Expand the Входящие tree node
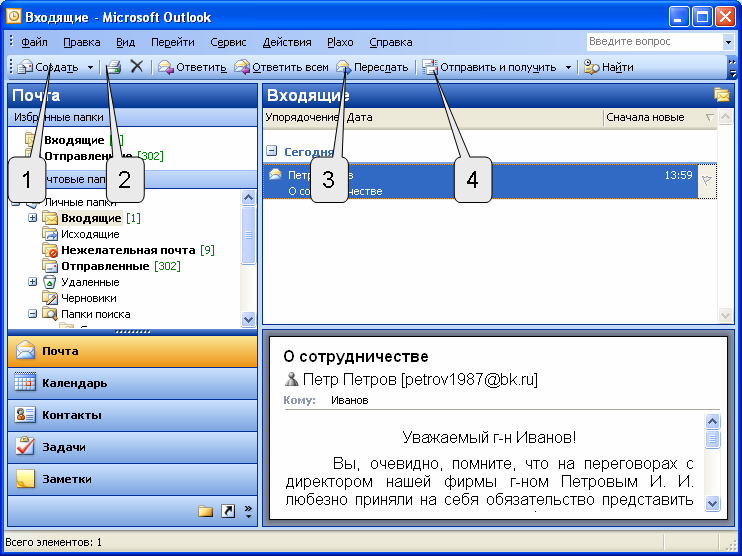This screenshot has height=556, width=742. [32, 218]
